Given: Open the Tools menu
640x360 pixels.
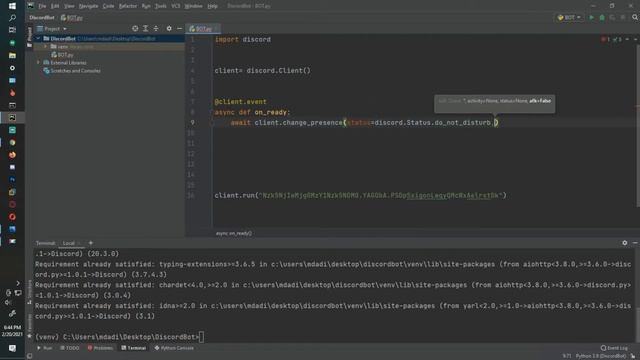Looking at the screenshot, I should click(161, 6).
